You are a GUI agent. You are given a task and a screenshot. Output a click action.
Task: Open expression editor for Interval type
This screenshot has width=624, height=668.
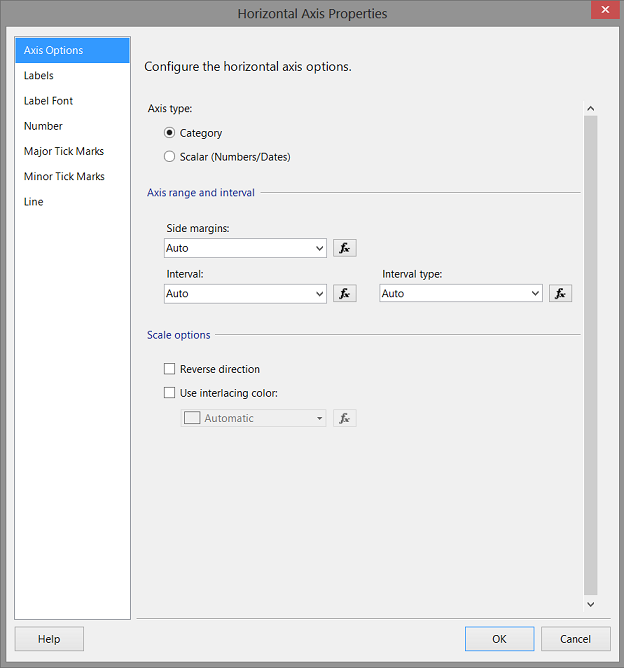(560, 294)
